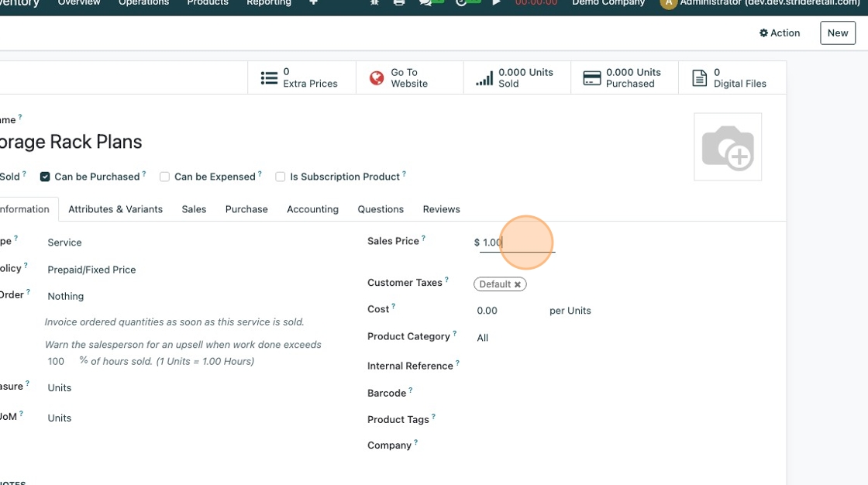The width and height of the screenshot is (868, 485).
Task: Open the Units Purchased credit card icon
Action: 592,78
